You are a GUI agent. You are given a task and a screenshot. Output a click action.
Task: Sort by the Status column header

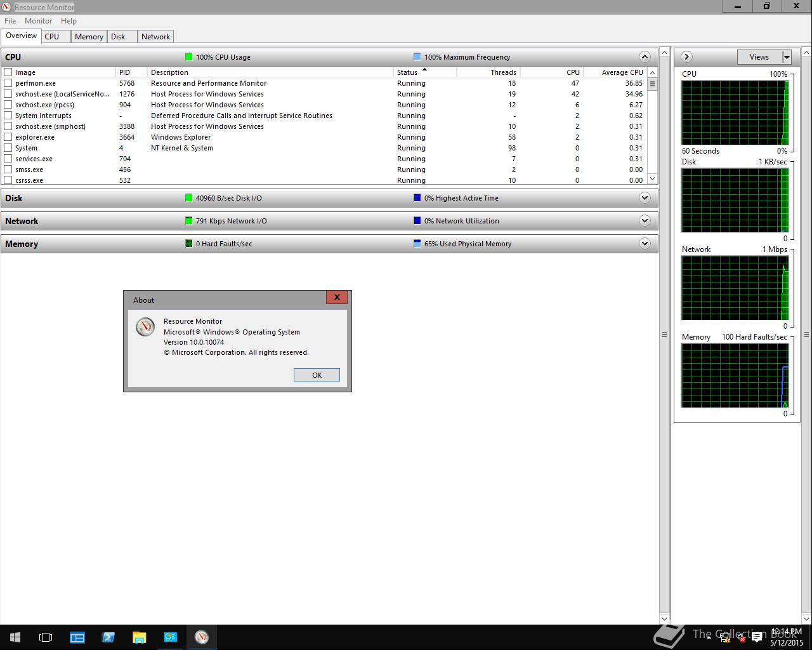(425, 72)
